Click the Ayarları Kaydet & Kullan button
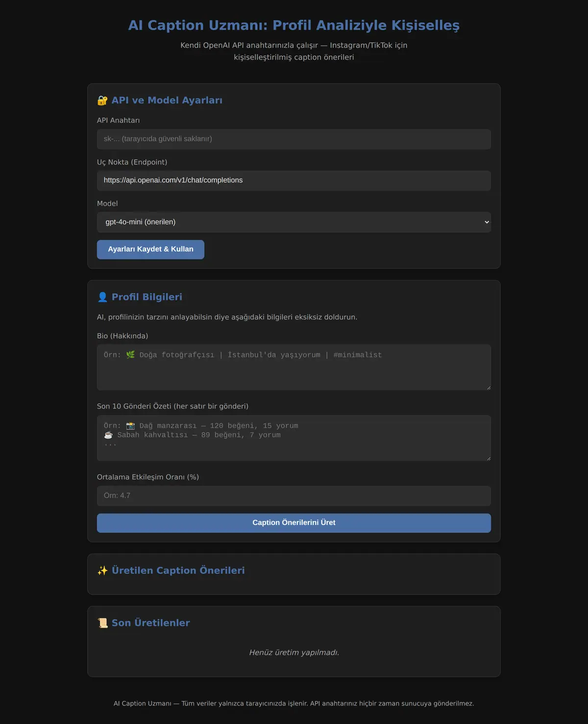 [x=150, y=250]
